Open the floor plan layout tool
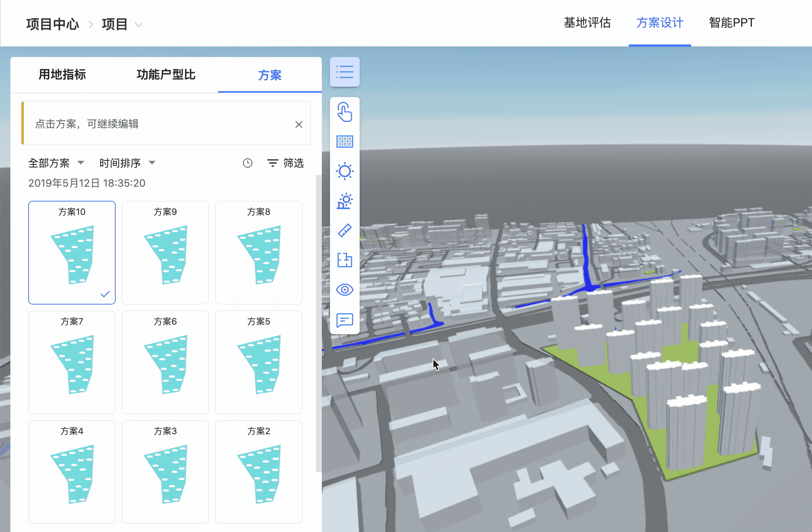Image resolution: width=812 pixels, height=532 pixels. click(x=344, y=260)
